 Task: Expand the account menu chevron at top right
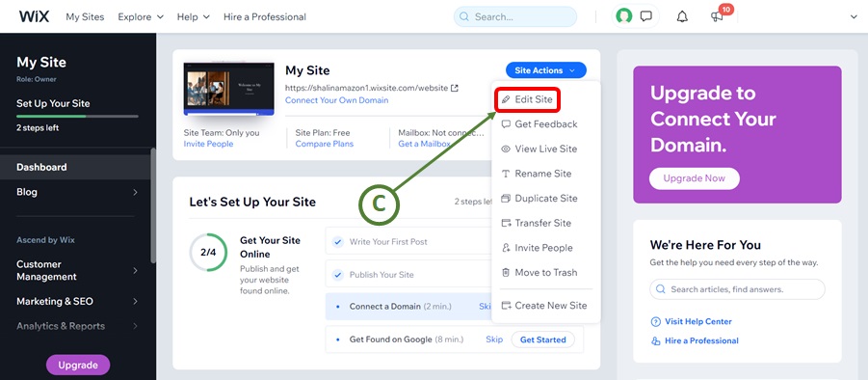click(853, 17)
